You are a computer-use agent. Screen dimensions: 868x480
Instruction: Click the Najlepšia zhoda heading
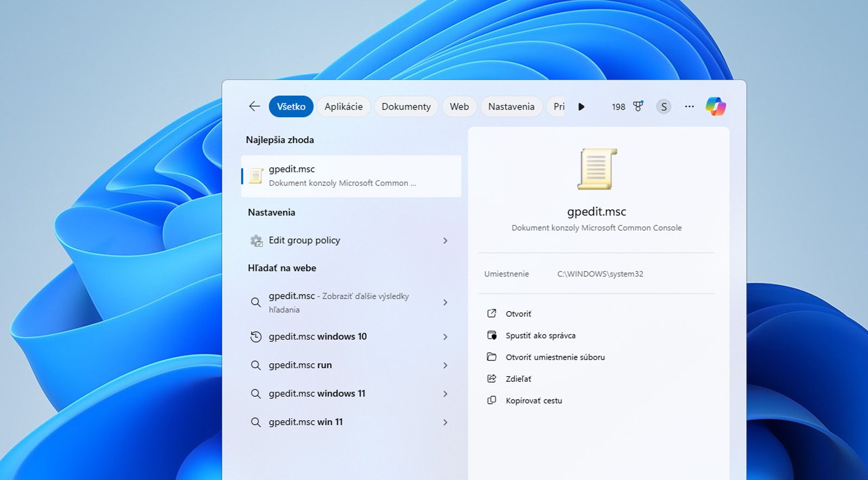(x=280, y=140)
